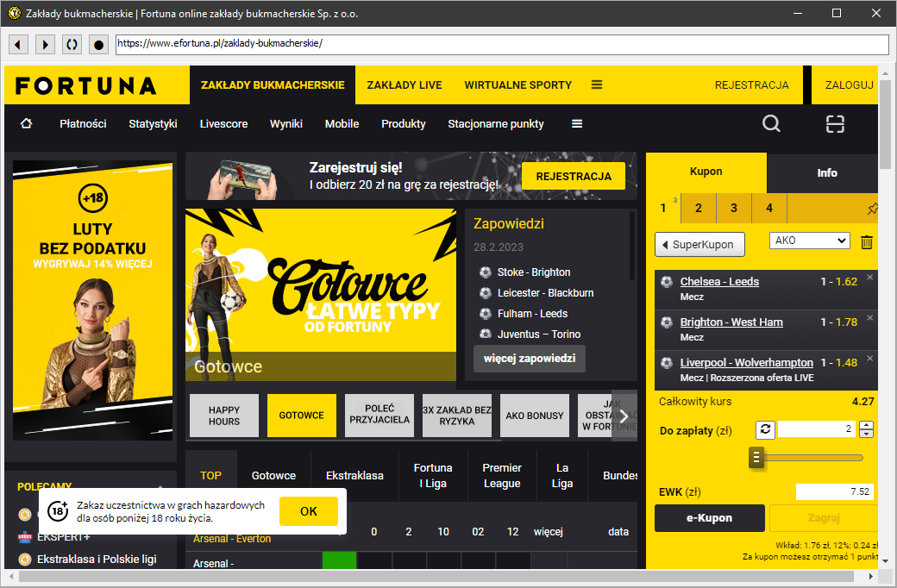This screenshot has height=588, width=897.
Task: Decrease stake with down stepper arrow
Action: (866, 434)
